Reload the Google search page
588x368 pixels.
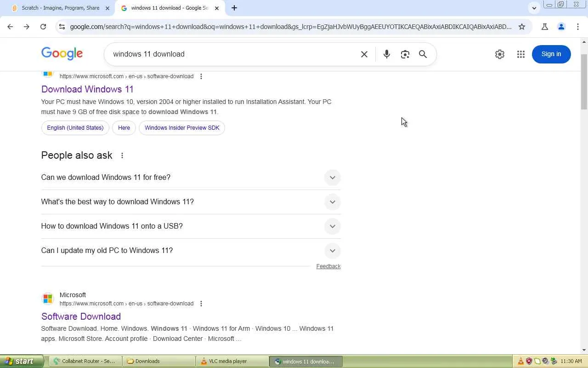(43, 27)
